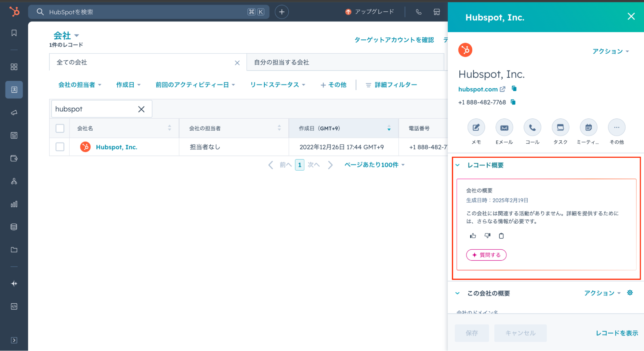Open the CRM contacts sidebar icon

[x=14, y=90]
